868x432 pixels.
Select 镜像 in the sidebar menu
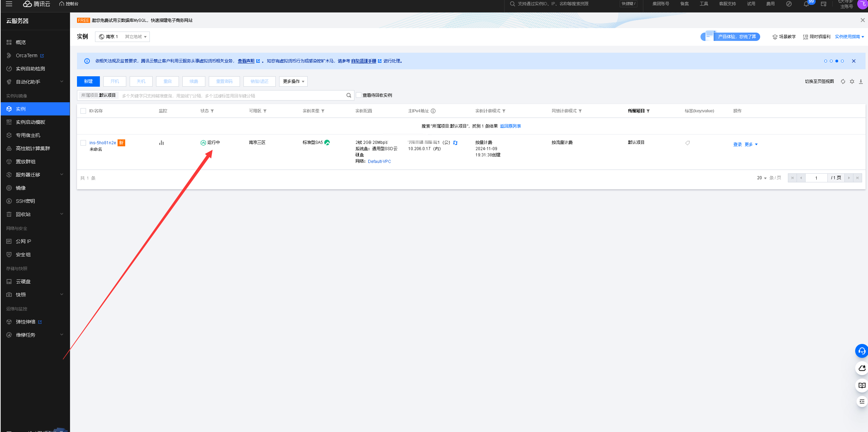(x=21, y=188)
